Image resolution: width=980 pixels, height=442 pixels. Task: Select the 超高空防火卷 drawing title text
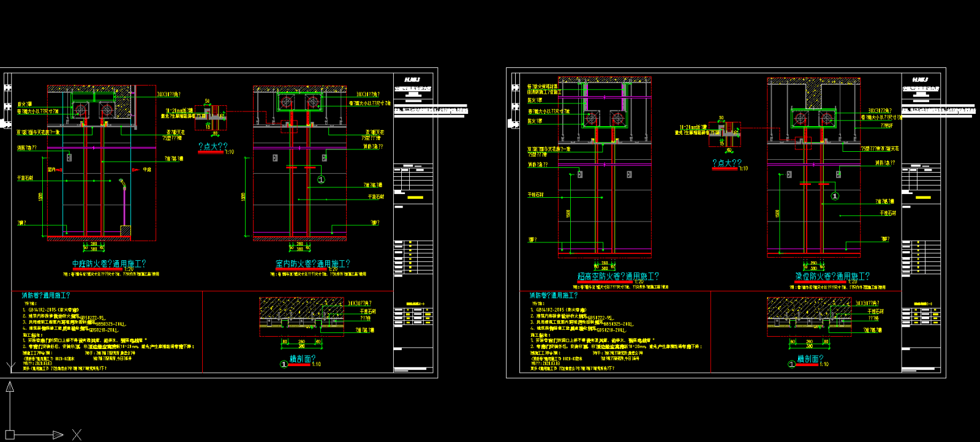(x=618, y=277)
